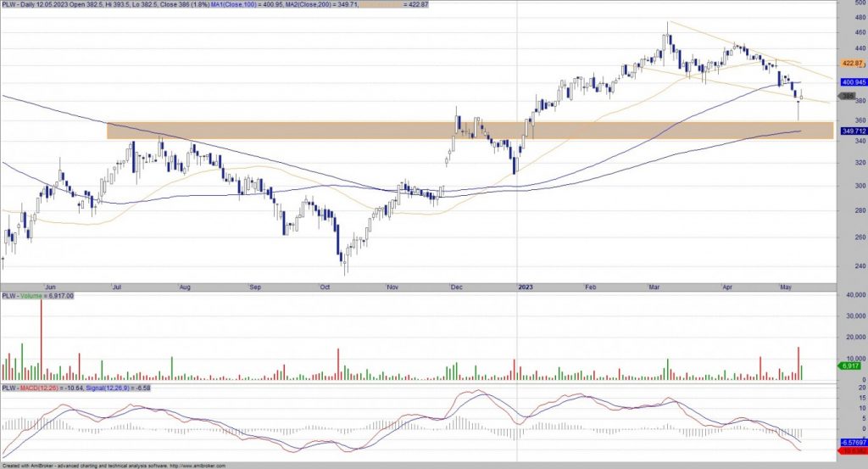The width and height of the screenshot is (868, 469).
Task: Click the green 6,917 volume value label
Action: coord(849,366)
